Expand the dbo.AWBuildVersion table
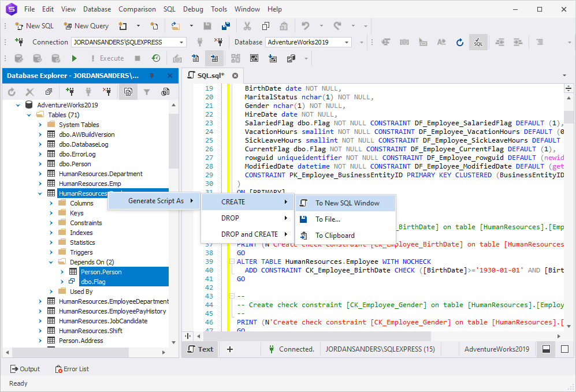576x392 pixels. 40,135
